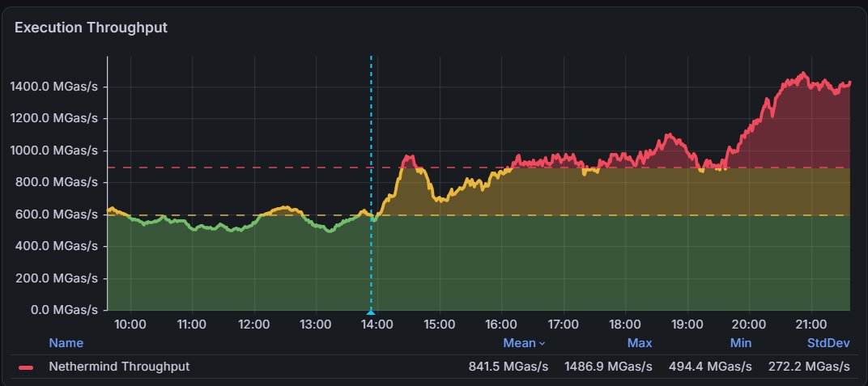The image size is (868, 386).
Task: Sort legend by Min column
Action: [741, 343]
